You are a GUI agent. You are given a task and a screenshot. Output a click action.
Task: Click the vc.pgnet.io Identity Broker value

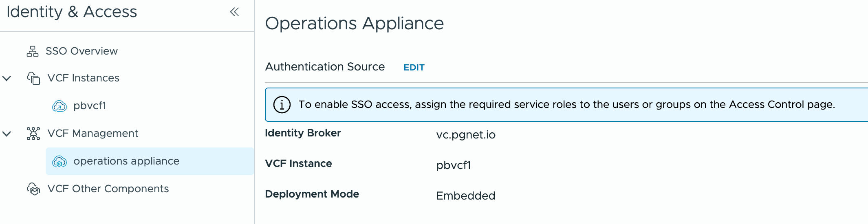466,135
